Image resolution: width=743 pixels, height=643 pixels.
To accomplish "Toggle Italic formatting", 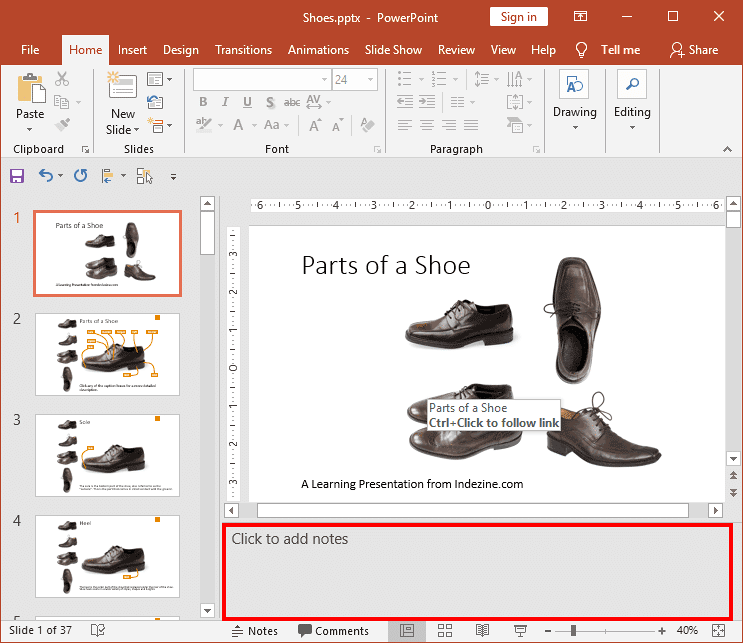I will click(225, 102).
